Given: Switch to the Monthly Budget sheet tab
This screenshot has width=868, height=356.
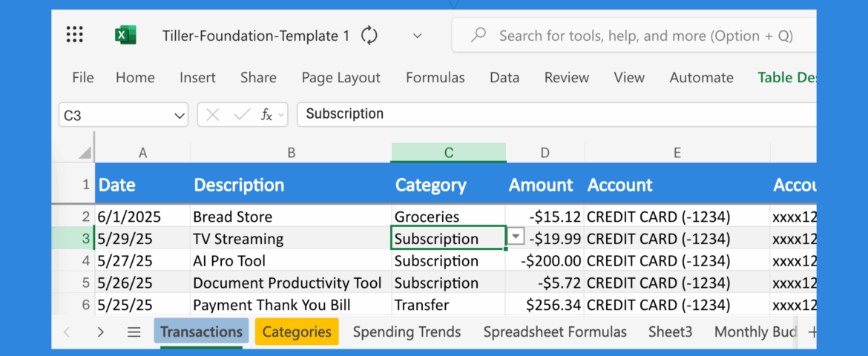Looking at the screenshot, I should (755, 332).
